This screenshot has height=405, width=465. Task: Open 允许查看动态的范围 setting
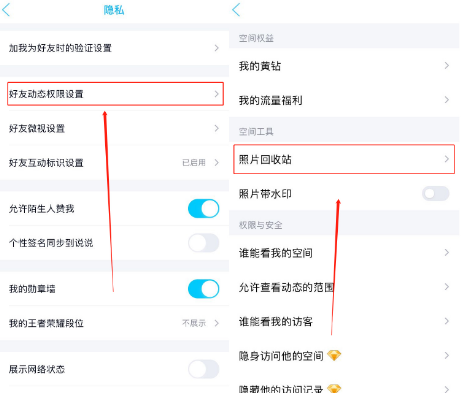[x=344, y=287]
